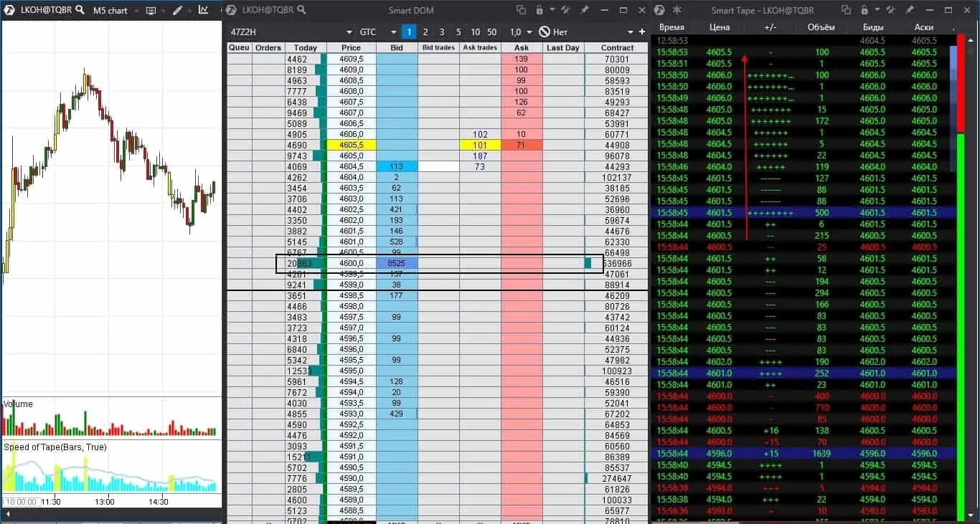Screen dimensions: 980x524
Task: Click the Ask trades column header
Action: click(480, 48)
